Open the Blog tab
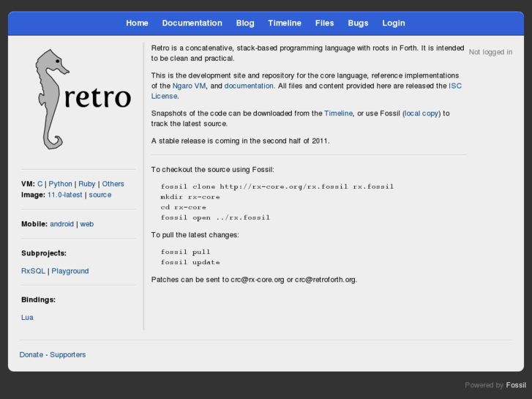The width and height of the screenshot is (532, 399). [245, 23]
